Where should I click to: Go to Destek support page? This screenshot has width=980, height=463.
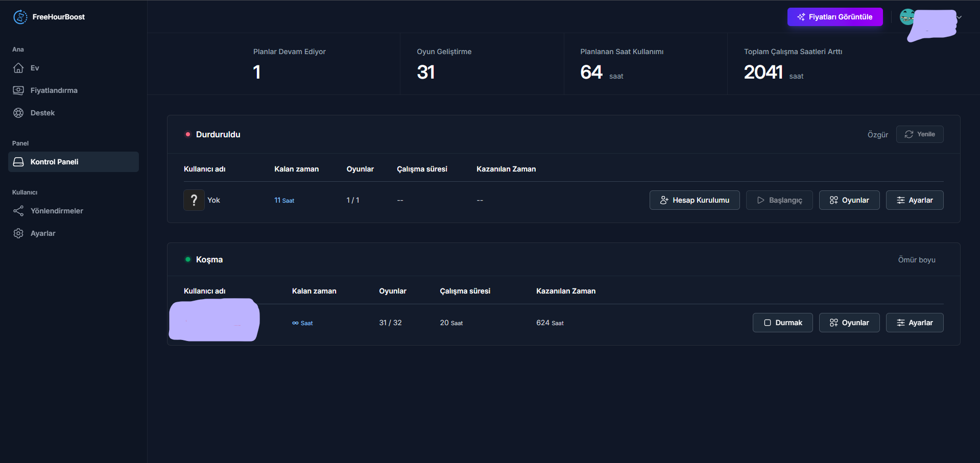click(x=74, y=113)
